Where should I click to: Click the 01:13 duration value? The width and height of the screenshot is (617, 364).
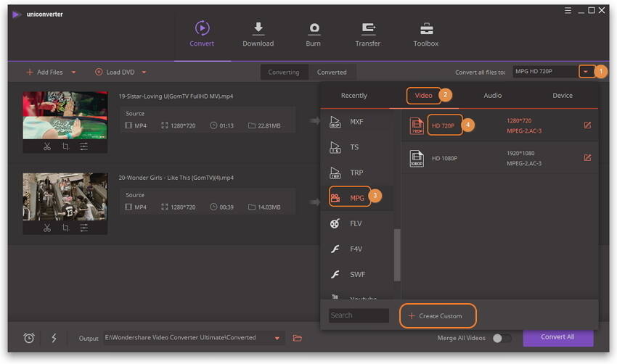226,125
